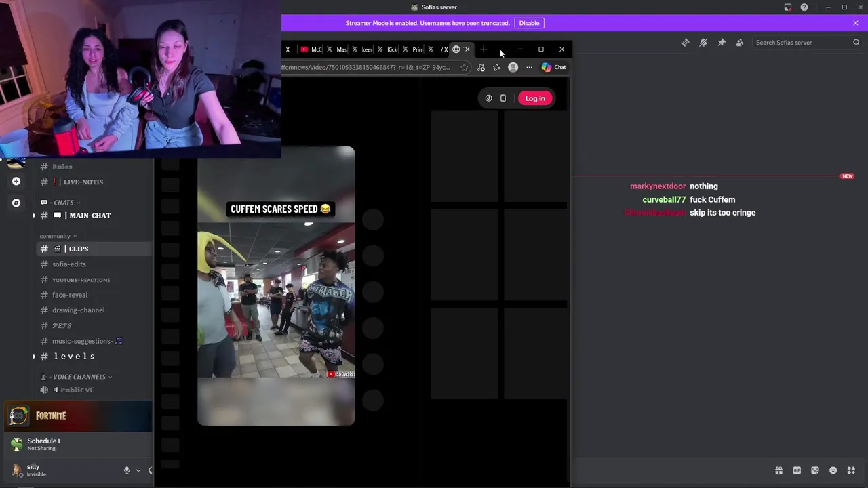This screenshot has width=868, height=488.
Task: Open new browser tab plus
Action: click(484, 49)
